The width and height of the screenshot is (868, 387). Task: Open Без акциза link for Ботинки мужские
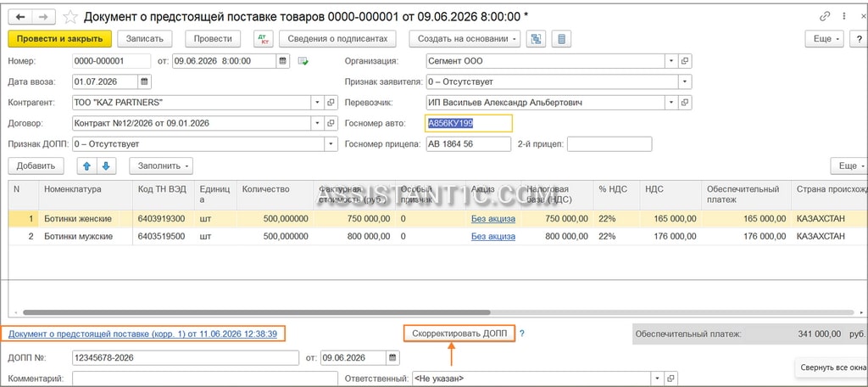493,236
